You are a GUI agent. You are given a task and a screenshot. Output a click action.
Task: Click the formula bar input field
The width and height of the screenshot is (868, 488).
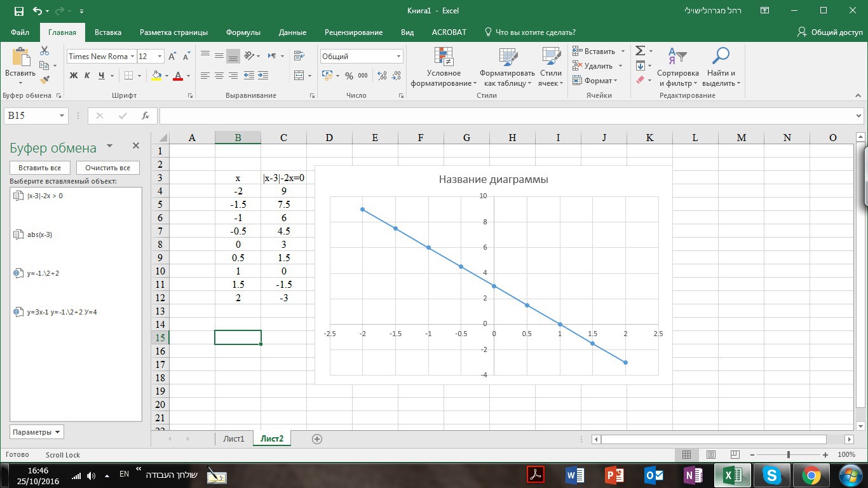click(507, 116)
